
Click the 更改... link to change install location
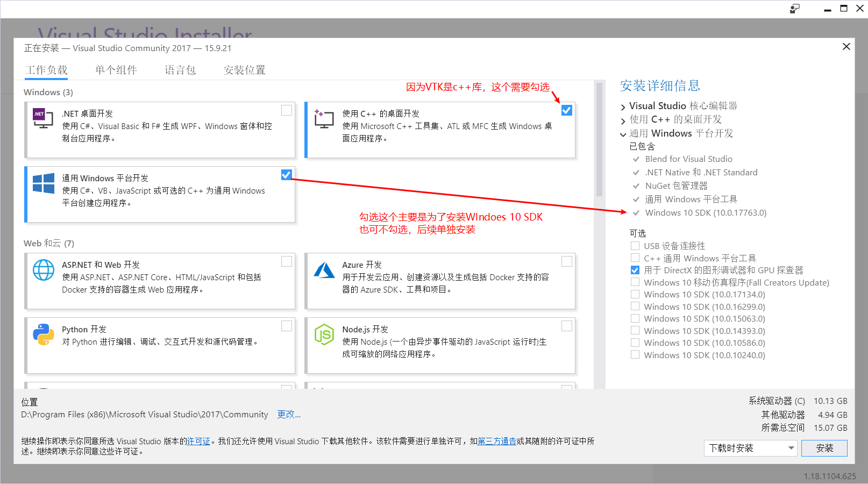pyautogui.click(x=288, y=414)
